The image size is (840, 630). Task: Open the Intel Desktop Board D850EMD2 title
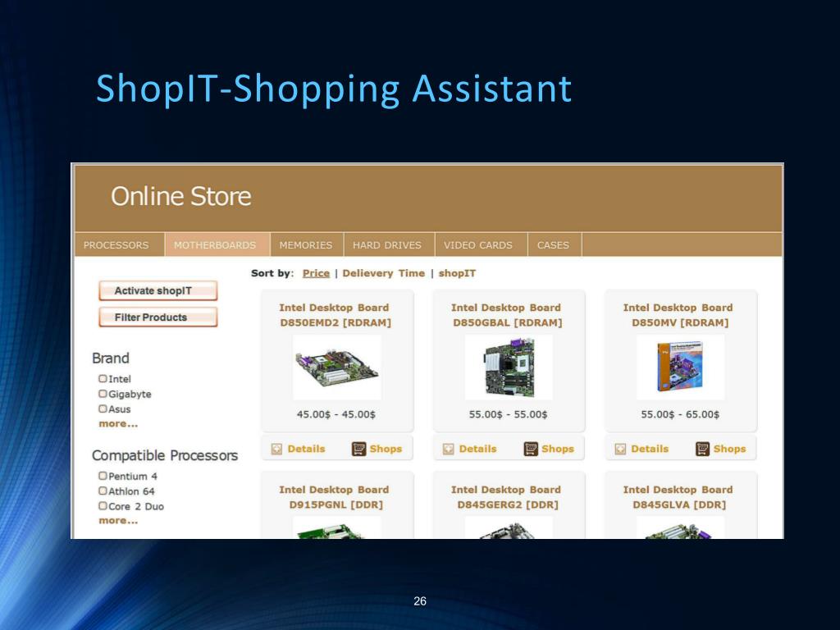tap(336, 315)
